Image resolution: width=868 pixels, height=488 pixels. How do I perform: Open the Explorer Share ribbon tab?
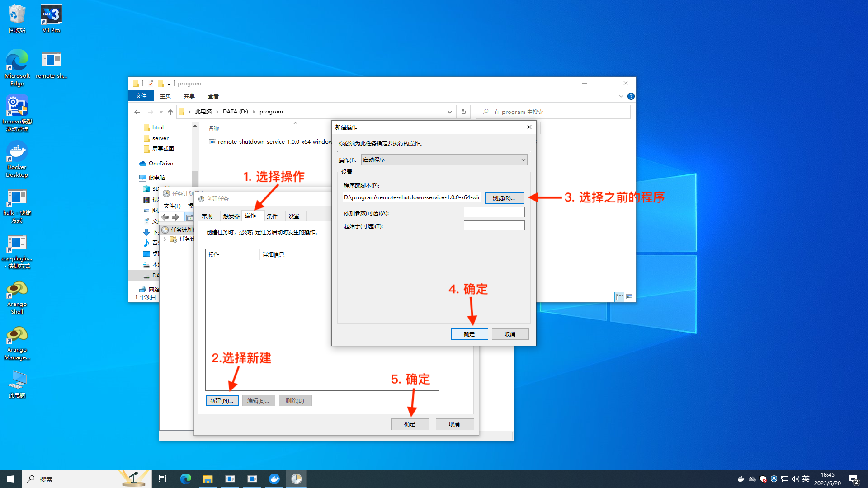click(189, 96)
